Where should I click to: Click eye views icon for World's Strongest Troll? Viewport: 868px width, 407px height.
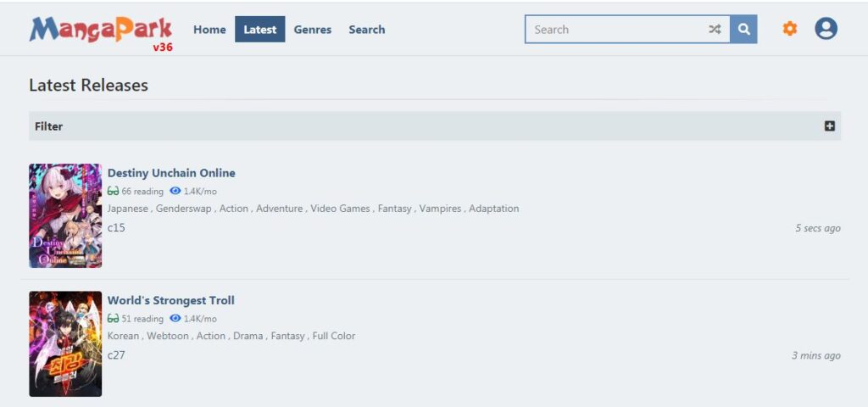click(x=175, y=319)
